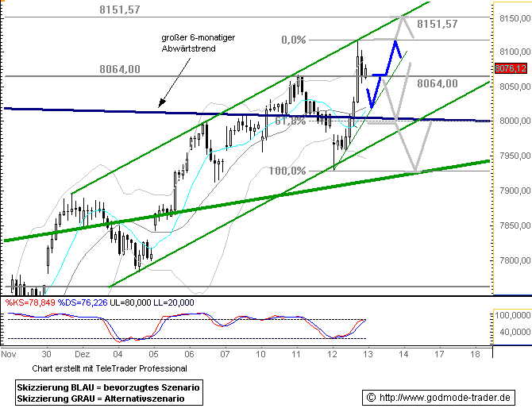Click the 8100,00 price axis label
This screenshot has width=532, height=412.
tap(515, 52)
